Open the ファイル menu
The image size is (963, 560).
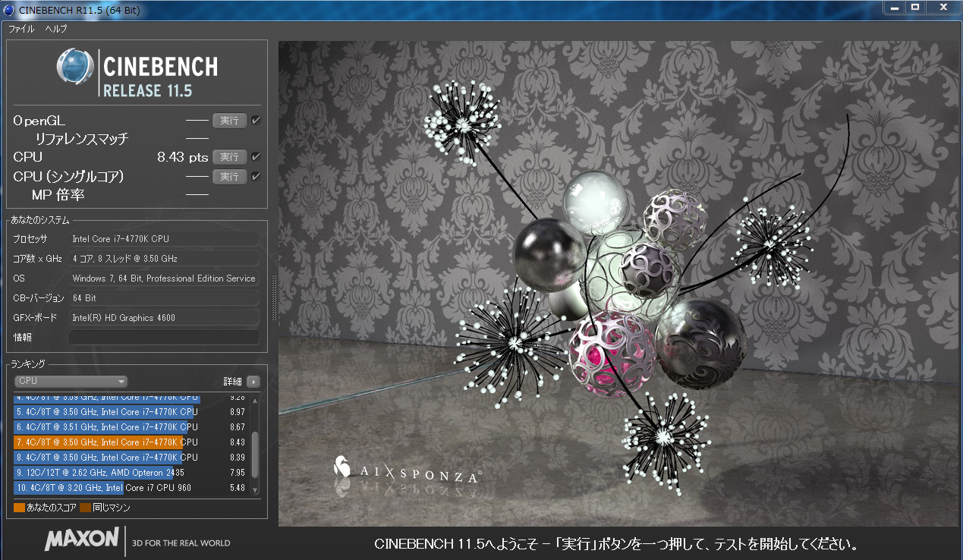(21, 29)
